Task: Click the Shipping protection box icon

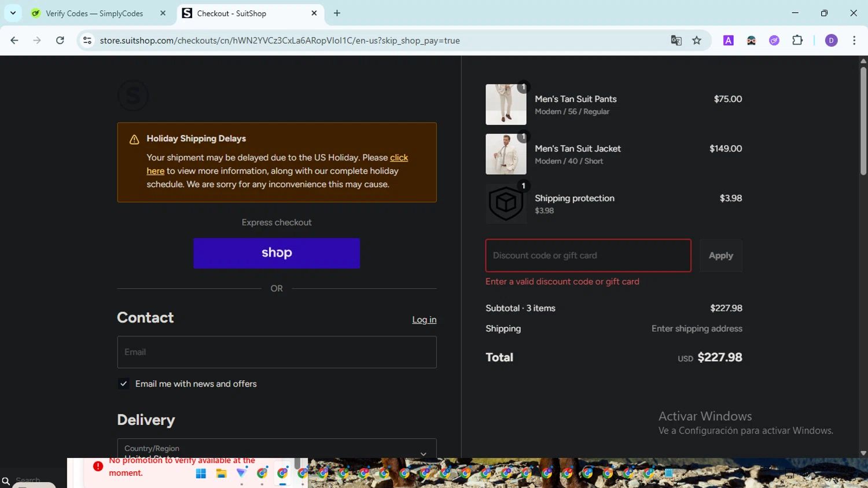Action: 506,204
